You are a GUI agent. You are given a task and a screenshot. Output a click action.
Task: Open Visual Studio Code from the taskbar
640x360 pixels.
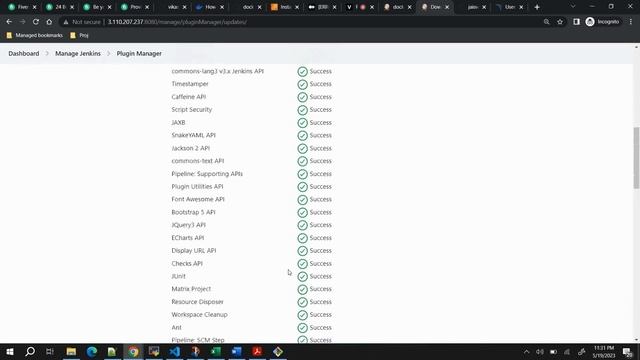tap(175, 351)
